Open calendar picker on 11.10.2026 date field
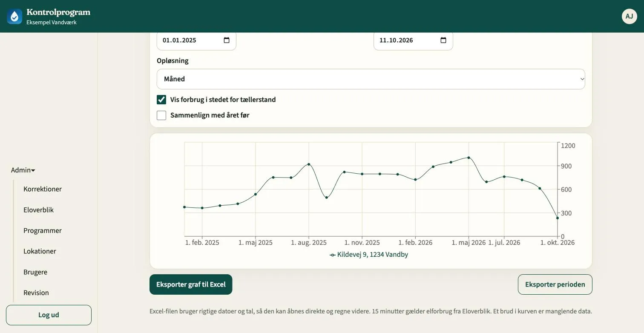 [x=443, y=40]
